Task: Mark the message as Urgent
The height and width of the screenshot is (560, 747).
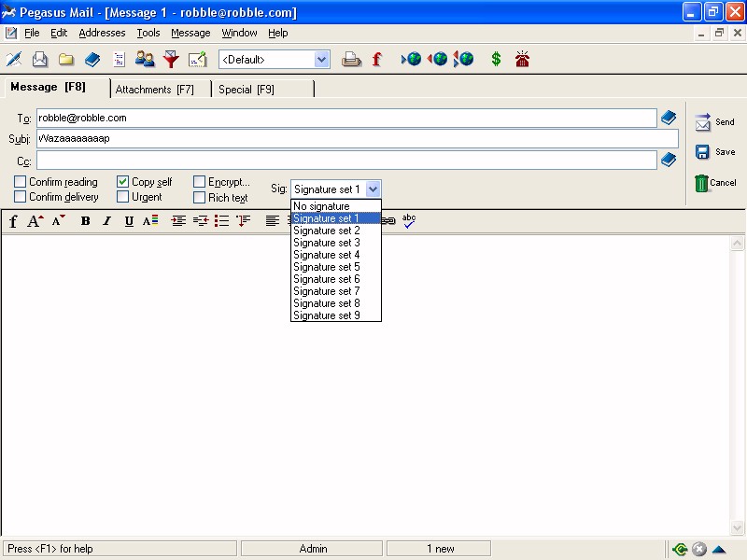Action: [122, 197]
